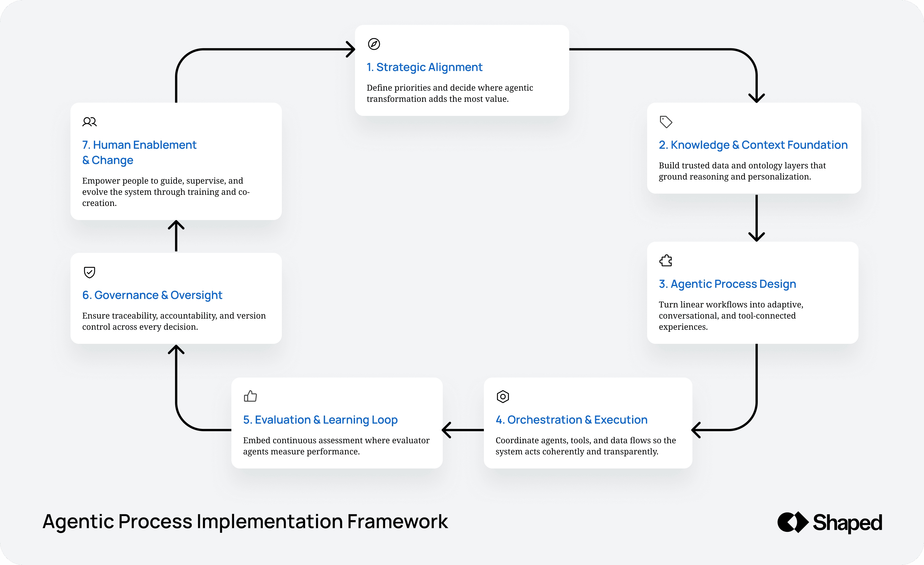Click the tag icon above Knowledge & Context Foundation
The width and height of the screenshot is (924, 565).
pos(666,122)
